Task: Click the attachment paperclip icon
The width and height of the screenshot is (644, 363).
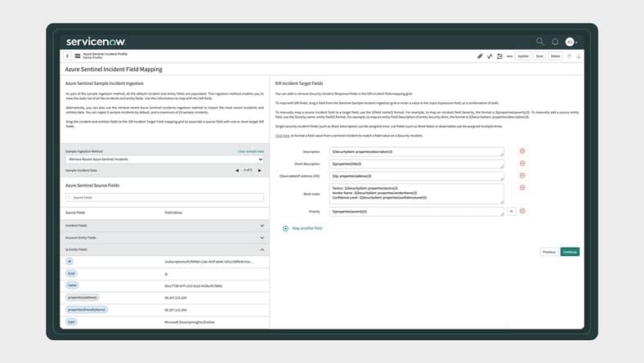Action: point(481,56)
